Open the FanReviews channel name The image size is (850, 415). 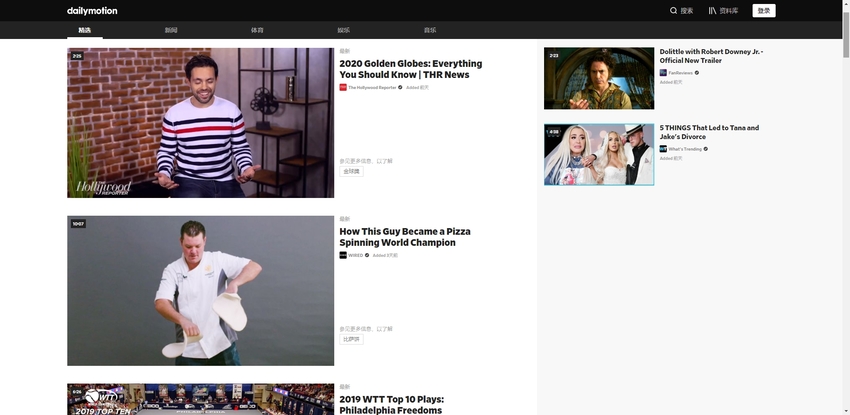click(680, 73)
